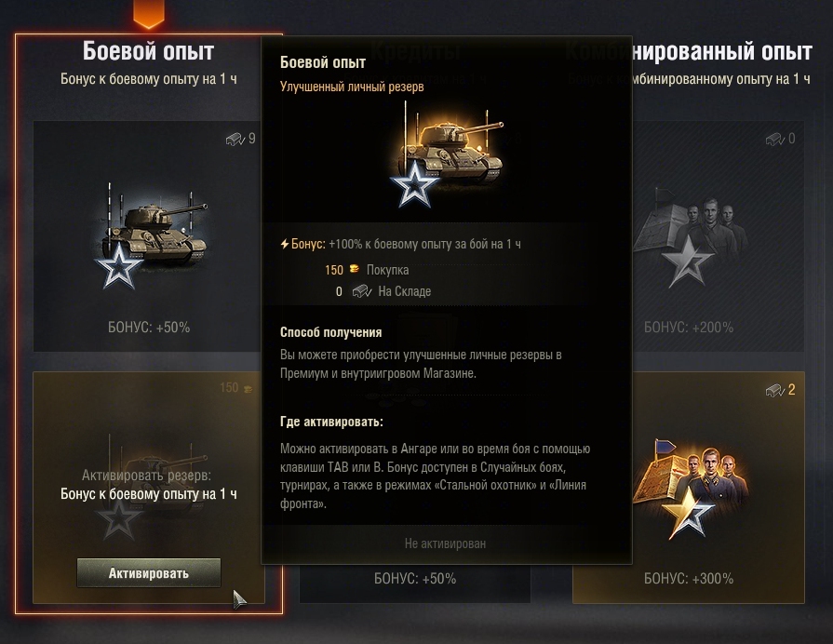
Task: Click the gold coins icon beside Покупка
Action: click(x=355, y=269)
